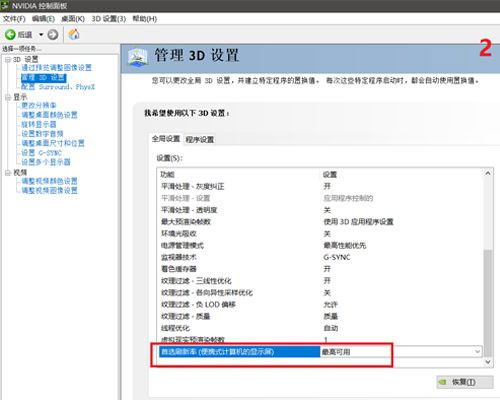Click the 管理 3D 设置 header icon
This screenshot has width=500, height=400.
[x=138, y=57]
